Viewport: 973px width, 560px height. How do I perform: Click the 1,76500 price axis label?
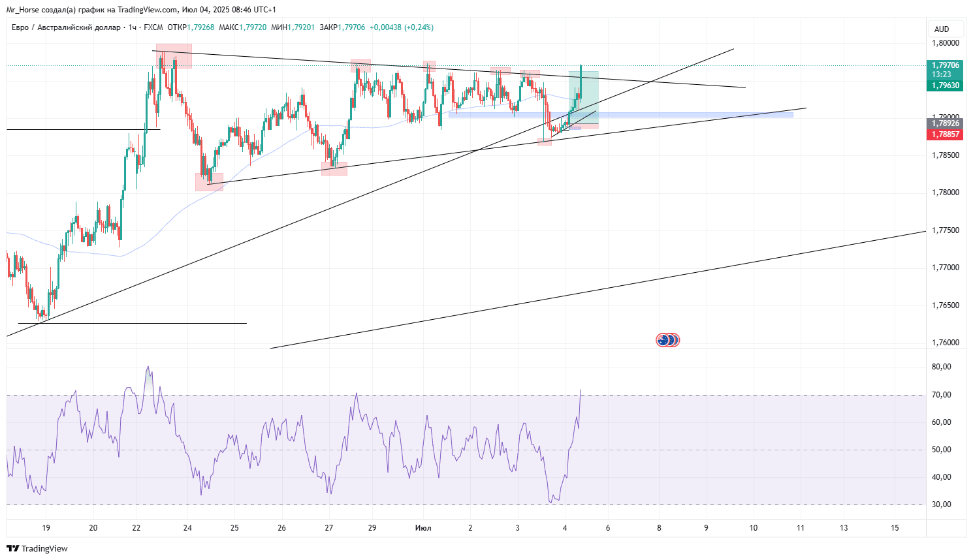(x=946, y=305)
